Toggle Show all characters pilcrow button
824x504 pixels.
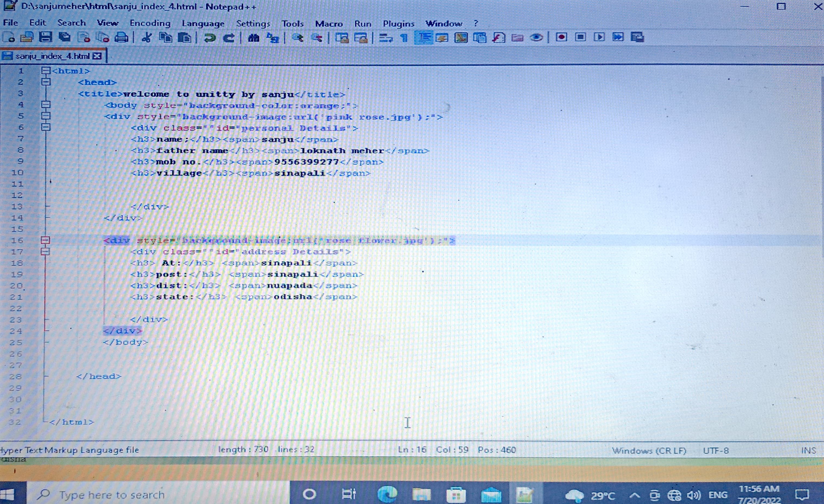click(404, 38)
